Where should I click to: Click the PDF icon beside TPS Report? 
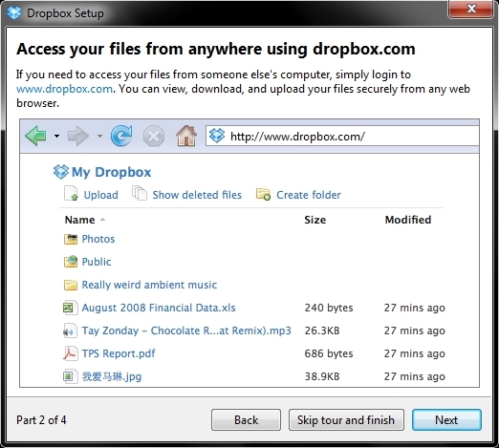[x=70, y=353]
